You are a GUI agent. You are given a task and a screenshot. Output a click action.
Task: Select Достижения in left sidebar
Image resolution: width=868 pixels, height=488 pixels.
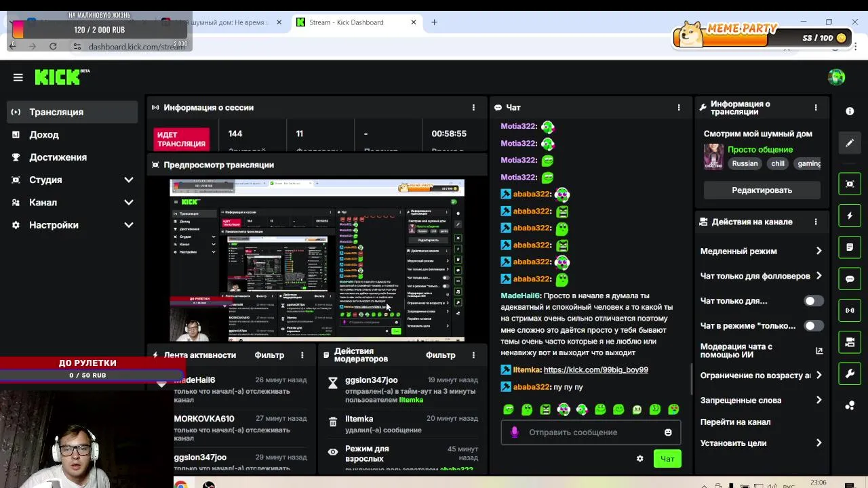73,157
